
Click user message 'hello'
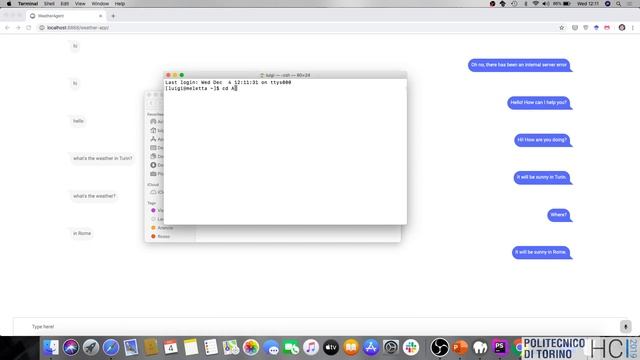(78, 121)
